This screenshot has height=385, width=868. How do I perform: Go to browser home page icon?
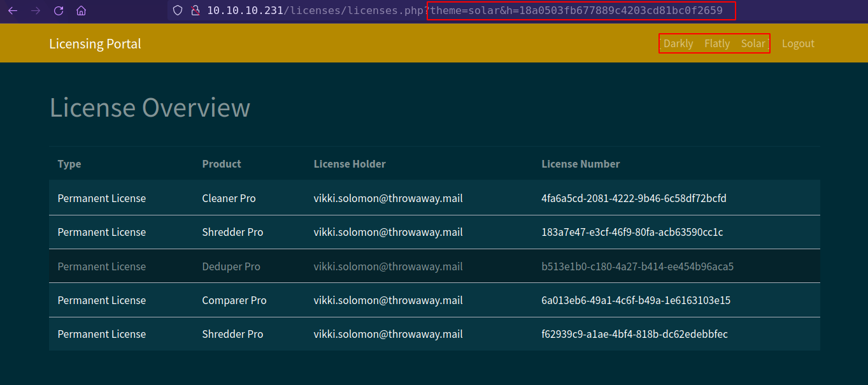pos(81,11)
